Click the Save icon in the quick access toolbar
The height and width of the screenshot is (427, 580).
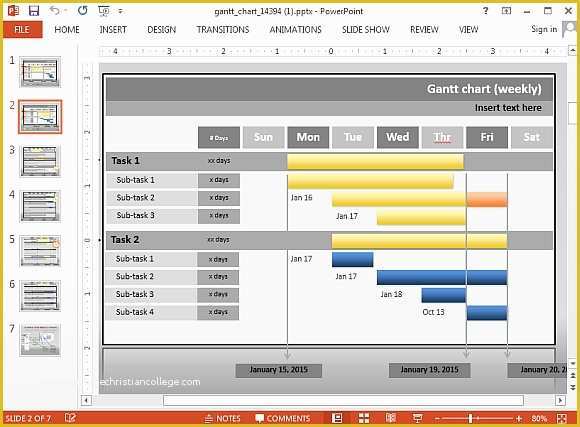tap(34, 11)
